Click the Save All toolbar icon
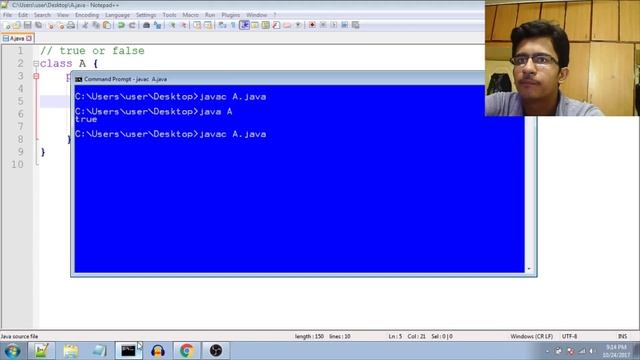 click(38, 25)
